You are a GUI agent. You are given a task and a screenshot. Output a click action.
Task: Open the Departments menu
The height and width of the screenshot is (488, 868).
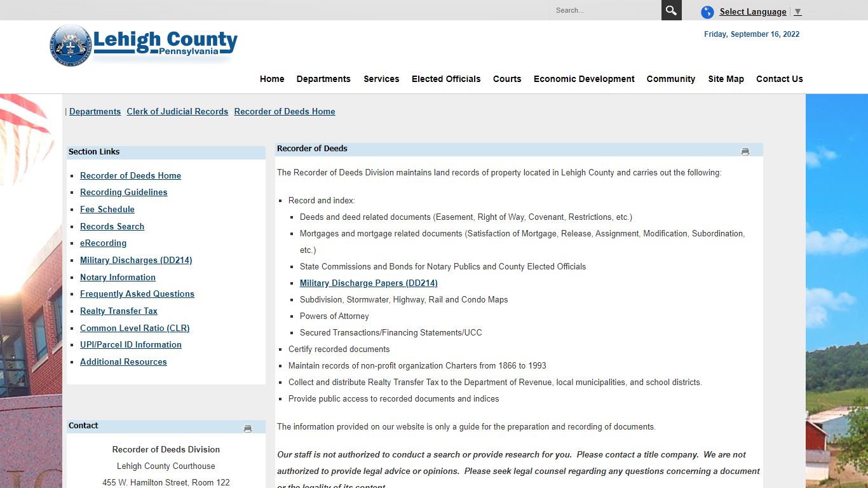point(323,79)
